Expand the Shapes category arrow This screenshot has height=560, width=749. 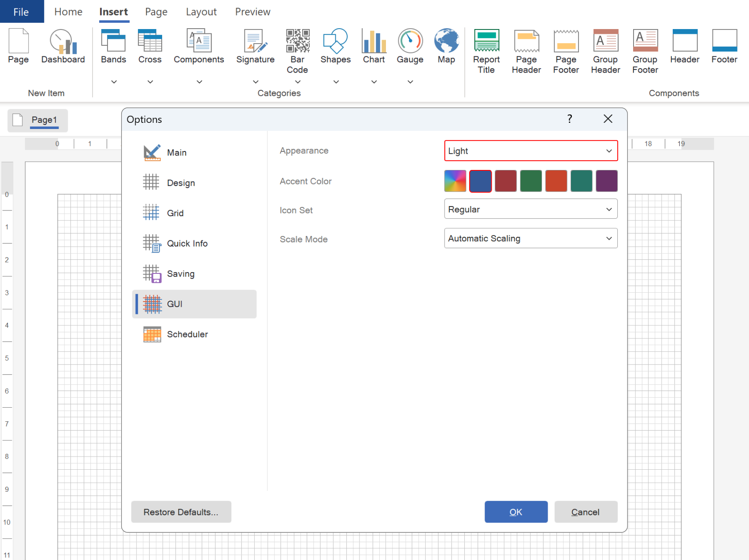[336, 82]
